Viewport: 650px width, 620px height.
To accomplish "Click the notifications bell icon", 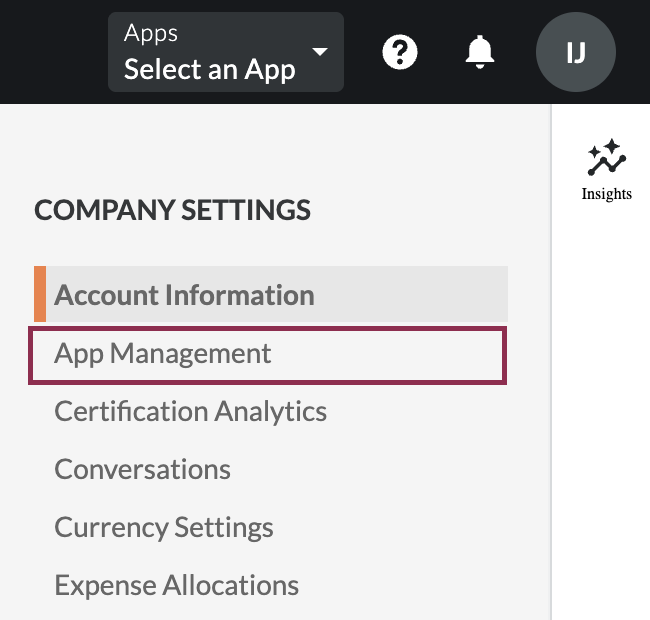I will pyautogui.click(x=481, y=51).
